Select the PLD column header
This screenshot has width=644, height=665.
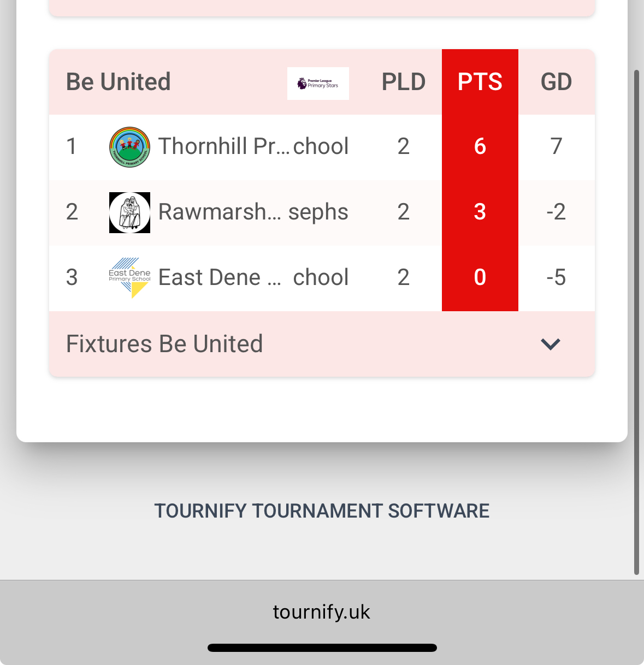(x=403, y=82)
